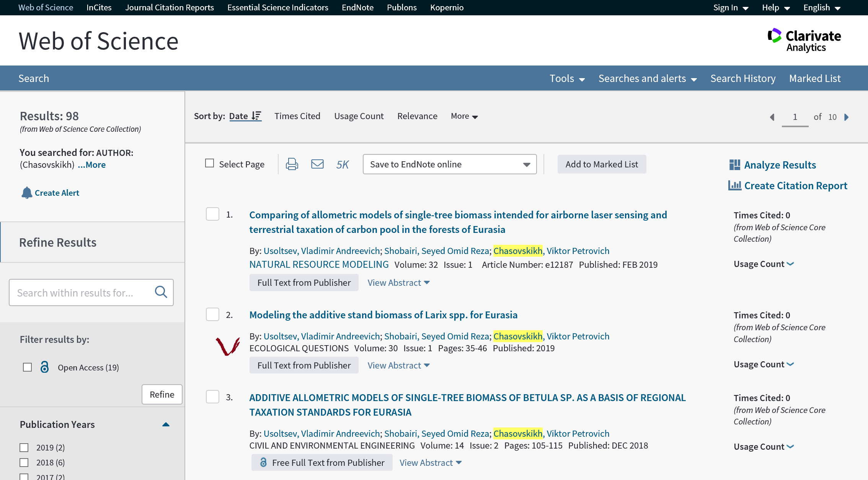The width and height of the screenshot is (868, 480).
Task: Tick the 2019 publication year checkbox
Action: [x=24, y=447]
